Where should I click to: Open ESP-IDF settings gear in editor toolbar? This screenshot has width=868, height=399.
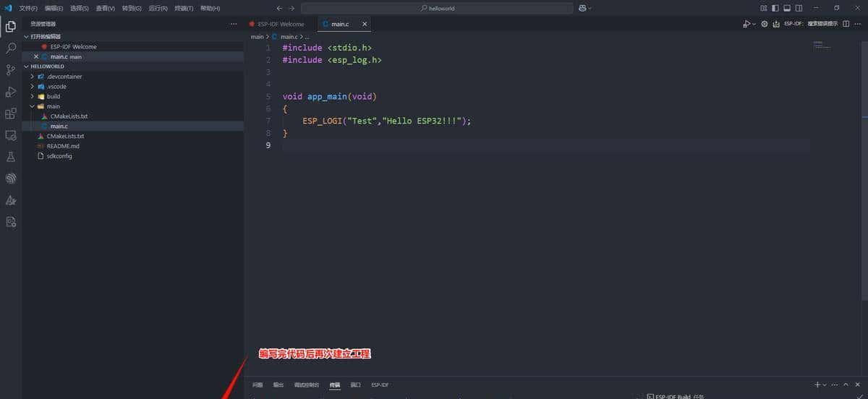coord(765,24)
